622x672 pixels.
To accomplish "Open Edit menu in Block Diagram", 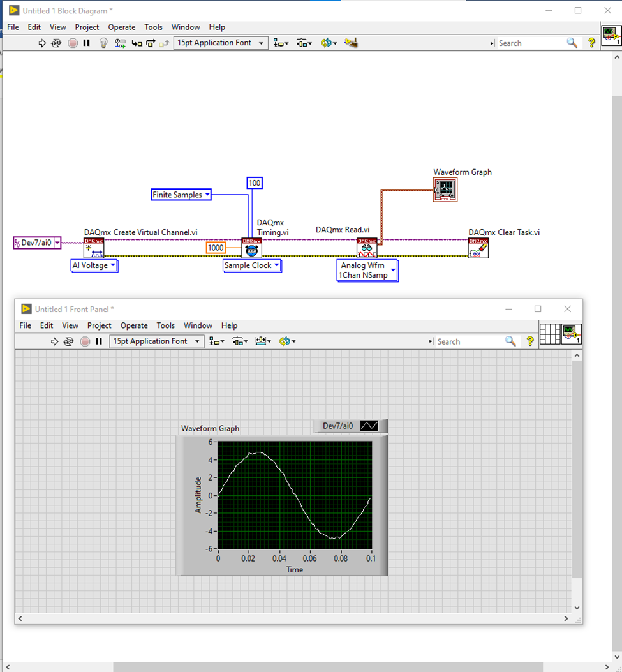I will (x=34, y=27).
